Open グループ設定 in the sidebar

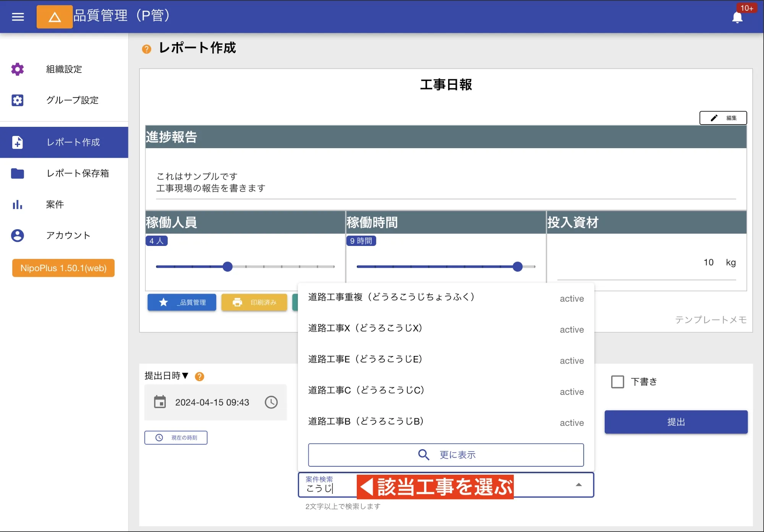[x=72, y=100]
